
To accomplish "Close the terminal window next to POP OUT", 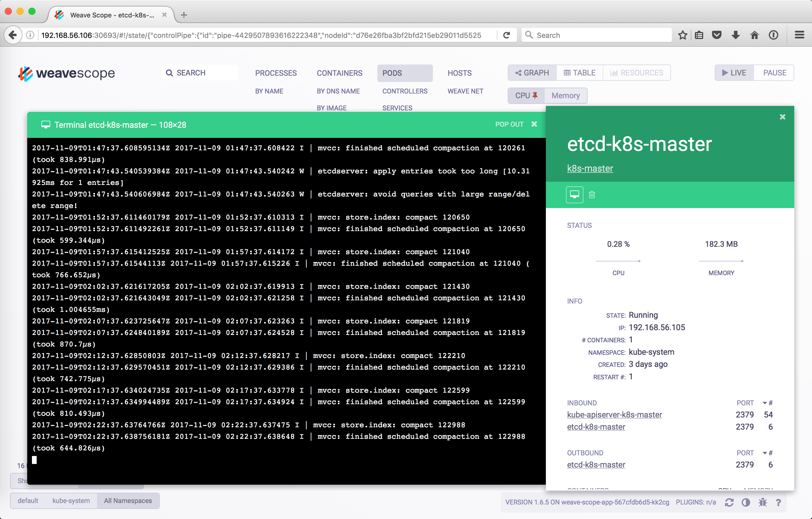I will tap(534, 124).
